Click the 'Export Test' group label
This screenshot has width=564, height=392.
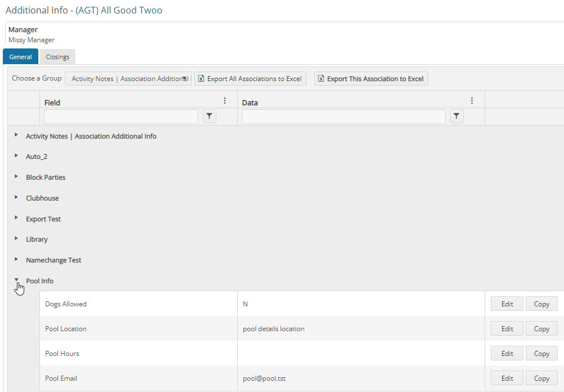[43, 219]
